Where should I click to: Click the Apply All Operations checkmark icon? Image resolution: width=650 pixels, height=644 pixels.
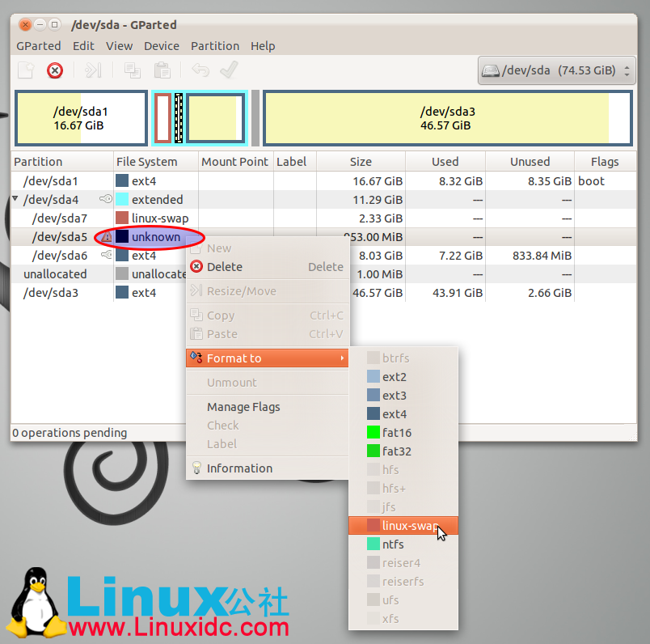pyautogui.click(x=229, y=70)
